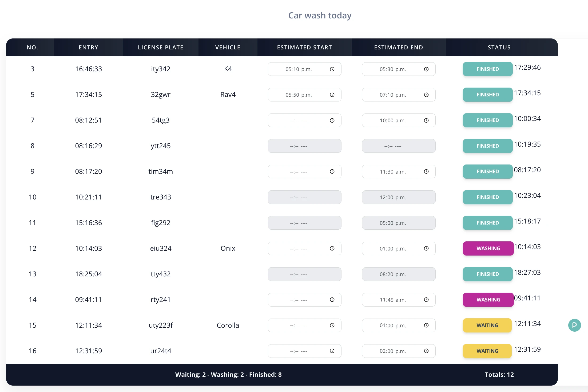
Task: Focus the 05:50 p.m. start time field
Action: pos(304,95)
